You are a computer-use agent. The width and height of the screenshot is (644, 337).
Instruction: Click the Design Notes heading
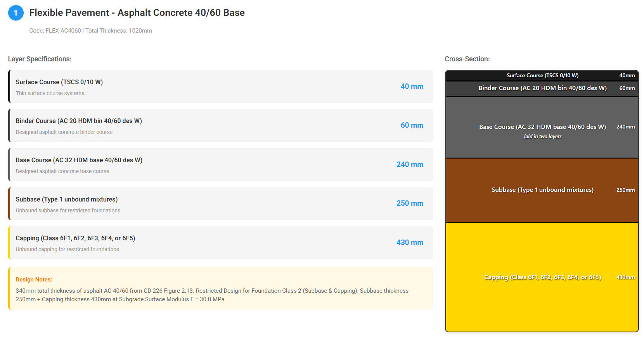[34, 280]
